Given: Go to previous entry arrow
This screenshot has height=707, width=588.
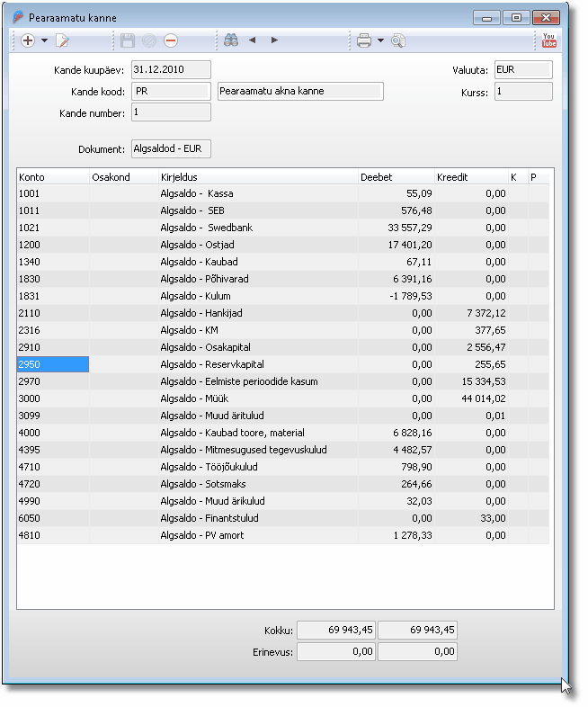Looking at the screenshot, I should 253,40.
